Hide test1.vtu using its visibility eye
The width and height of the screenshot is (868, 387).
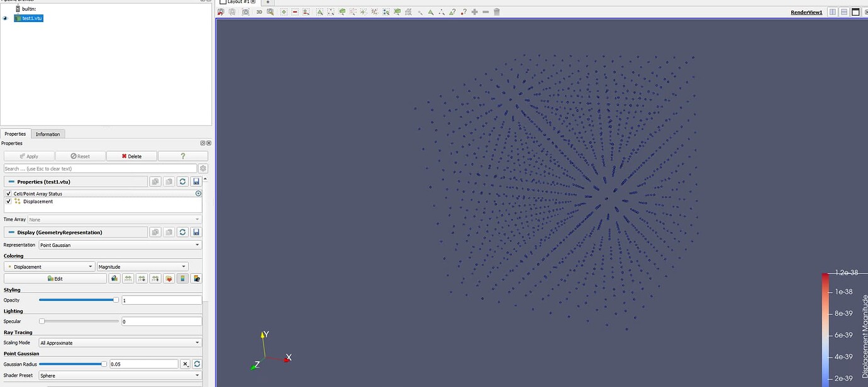(x=5, y=18)
